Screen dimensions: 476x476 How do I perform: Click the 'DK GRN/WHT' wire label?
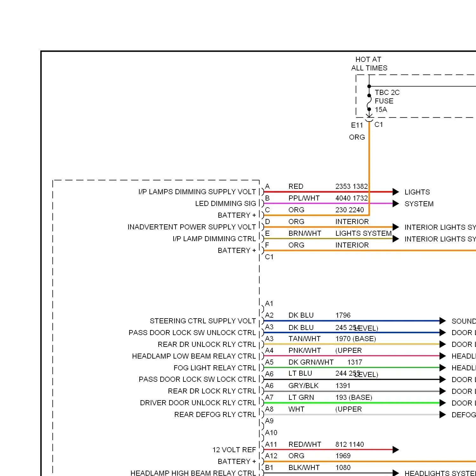(311, 362)
